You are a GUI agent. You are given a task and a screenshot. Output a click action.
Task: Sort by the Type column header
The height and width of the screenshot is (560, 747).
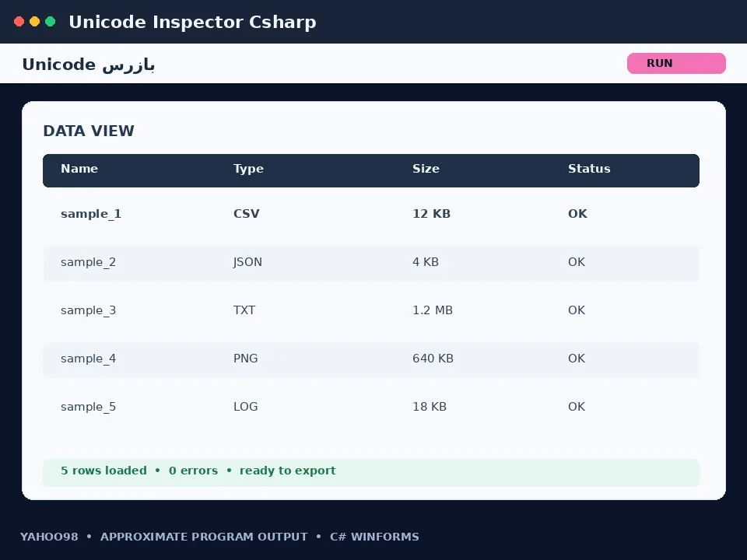(248, 169)
